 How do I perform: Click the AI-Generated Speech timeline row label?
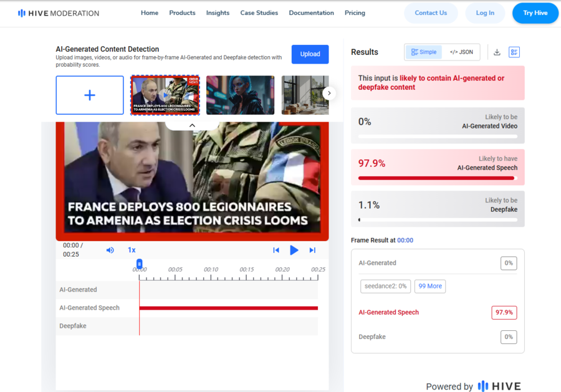(x=89, y=308)
